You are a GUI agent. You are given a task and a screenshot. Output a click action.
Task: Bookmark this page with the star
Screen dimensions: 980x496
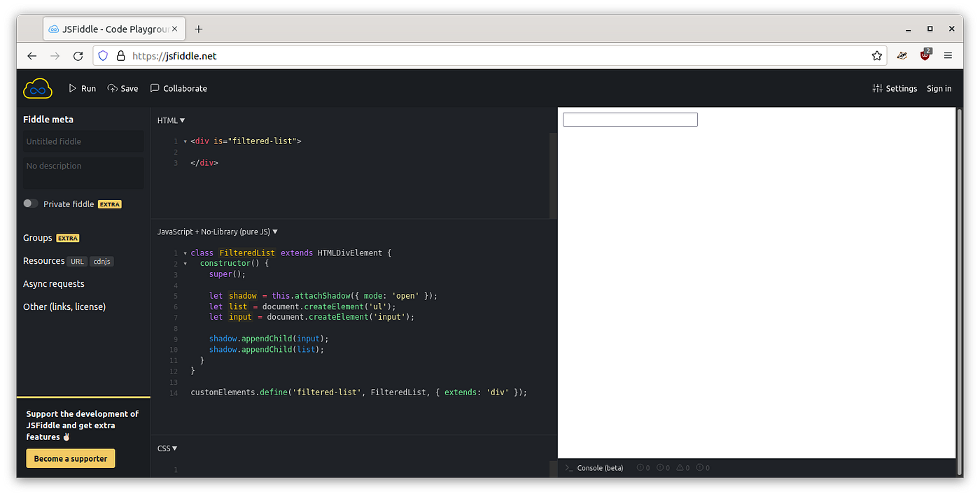tap(876, 56)
